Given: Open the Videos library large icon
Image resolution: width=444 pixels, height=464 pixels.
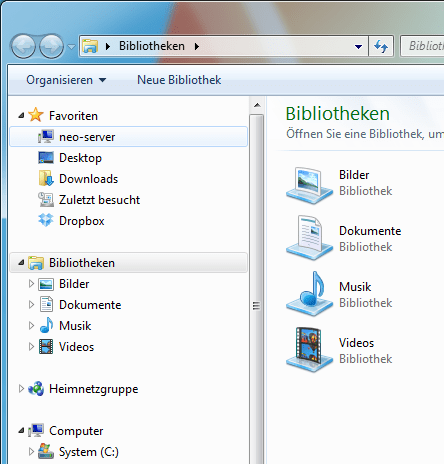Looking at the screenshot, I should point(309,350).
